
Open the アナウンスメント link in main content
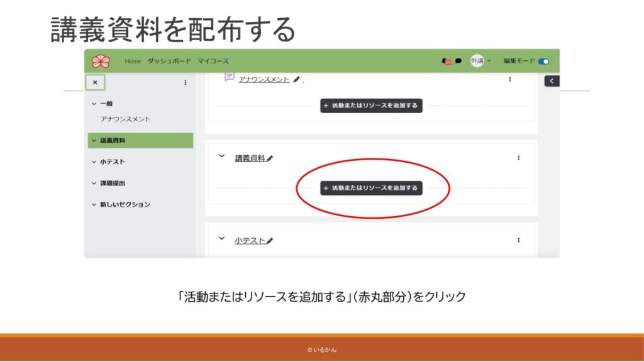click(x=264, y=80)
